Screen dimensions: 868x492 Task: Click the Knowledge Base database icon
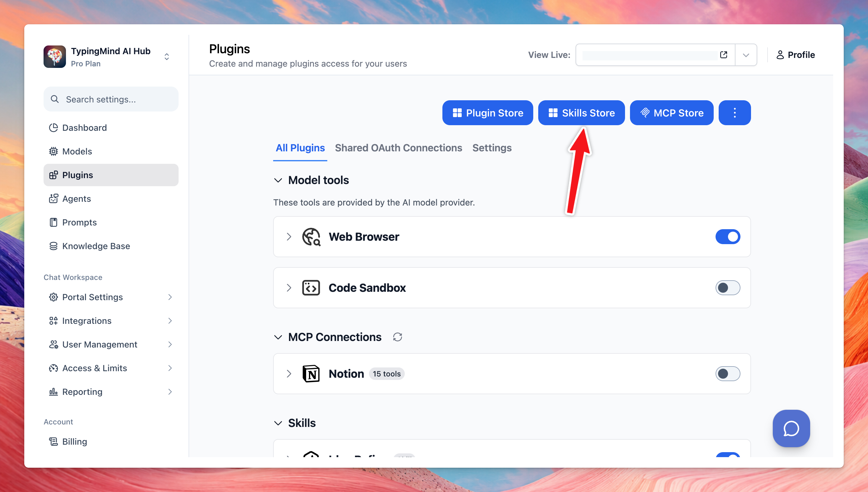[x=53, y=246]
